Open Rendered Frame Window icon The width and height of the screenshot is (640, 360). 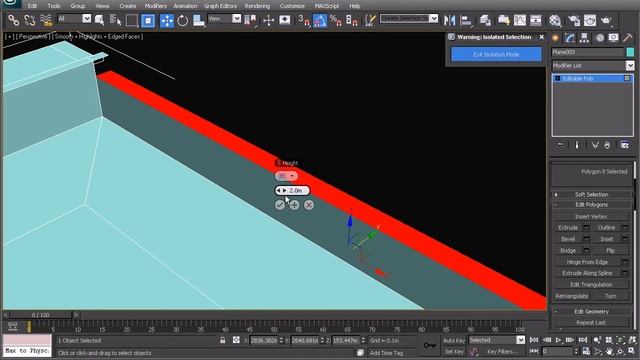point(590,20)
